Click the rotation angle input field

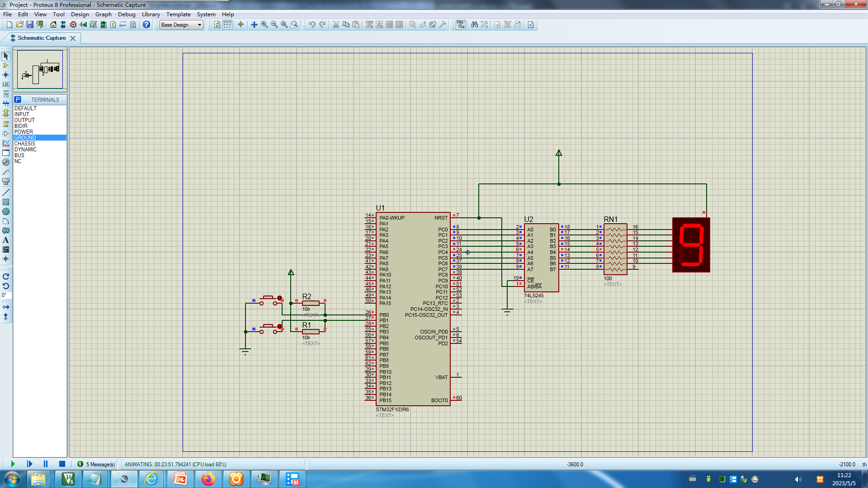point(6,295)
